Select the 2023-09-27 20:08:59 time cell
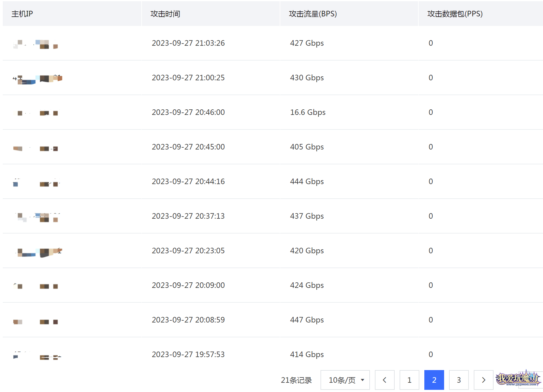Screen dimensions: 543x392 click(188, 320)
